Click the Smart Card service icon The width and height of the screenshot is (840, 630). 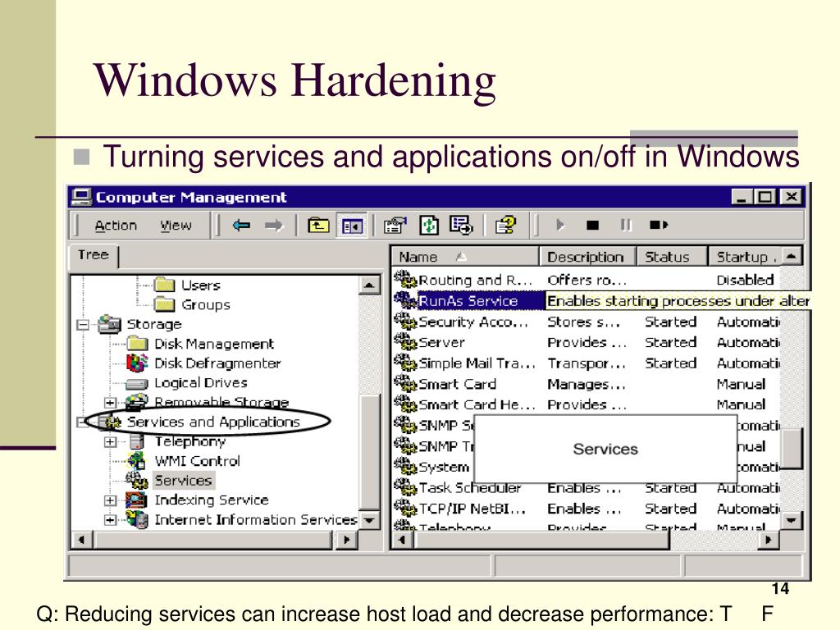click(405, 384)
